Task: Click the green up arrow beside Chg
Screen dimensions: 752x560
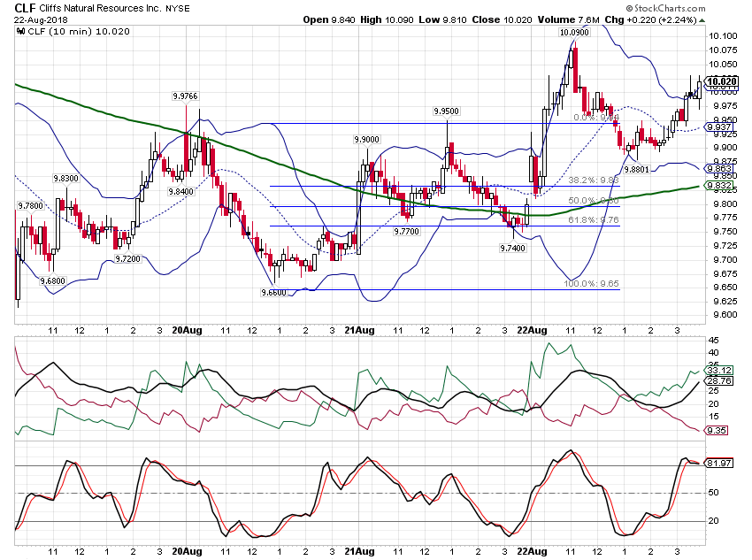Action: (x=702, y=20)
